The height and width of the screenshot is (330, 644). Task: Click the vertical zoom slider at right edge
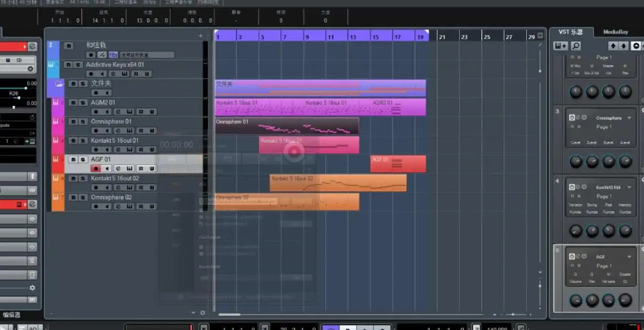click(x=540, y=285)
